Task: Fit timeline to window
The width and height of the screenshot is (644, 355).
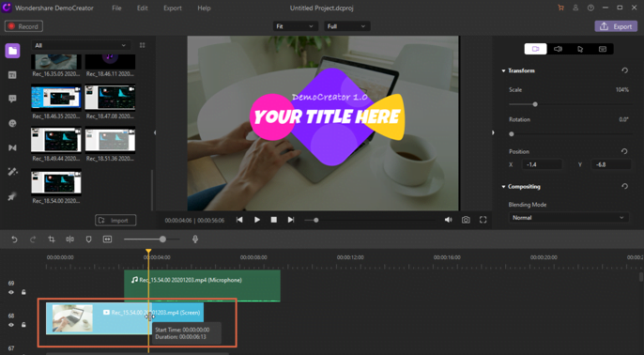Action: (x=107, y=239)
